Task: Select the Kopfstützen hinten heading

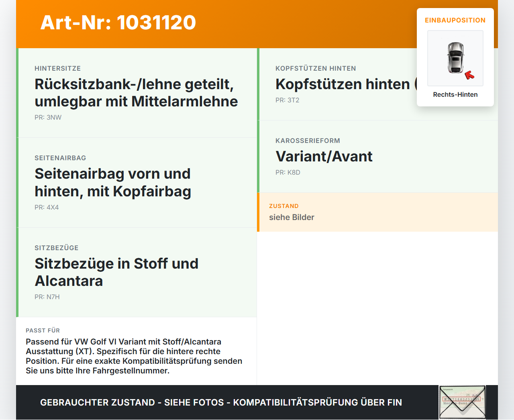Action: pyautogui.click(x=343, y=84)
